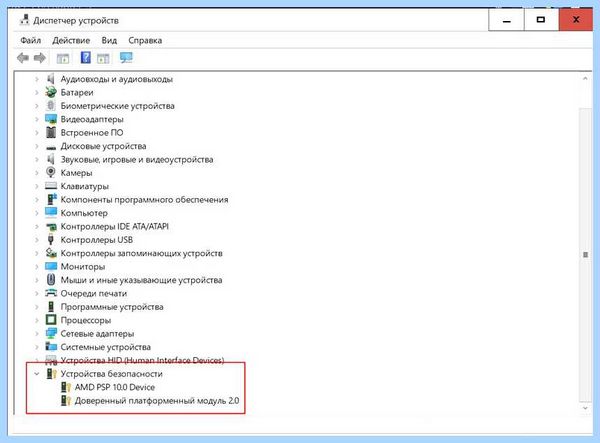The image size is (600, 443).
Task: Click the scan for hardware changes monitor icon
Action: [x=126, y=58]
